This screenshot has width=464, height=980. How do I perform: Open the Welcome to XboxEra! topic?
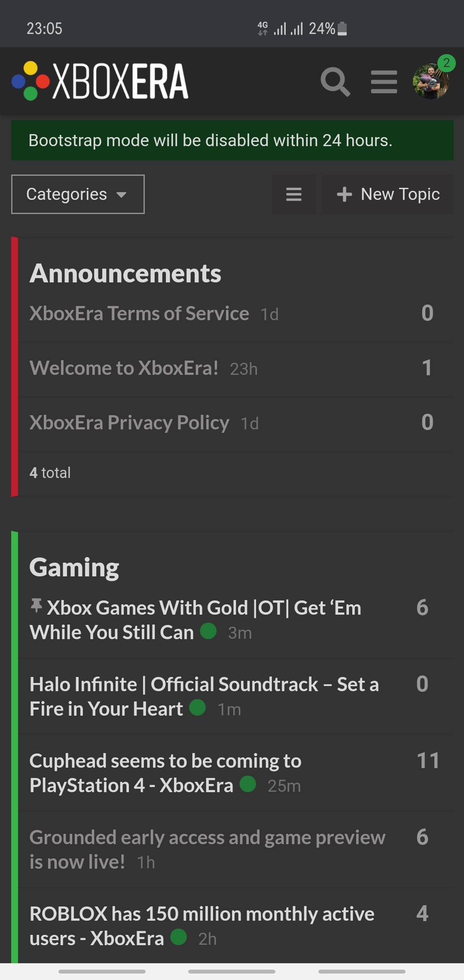tap(124, 368)
